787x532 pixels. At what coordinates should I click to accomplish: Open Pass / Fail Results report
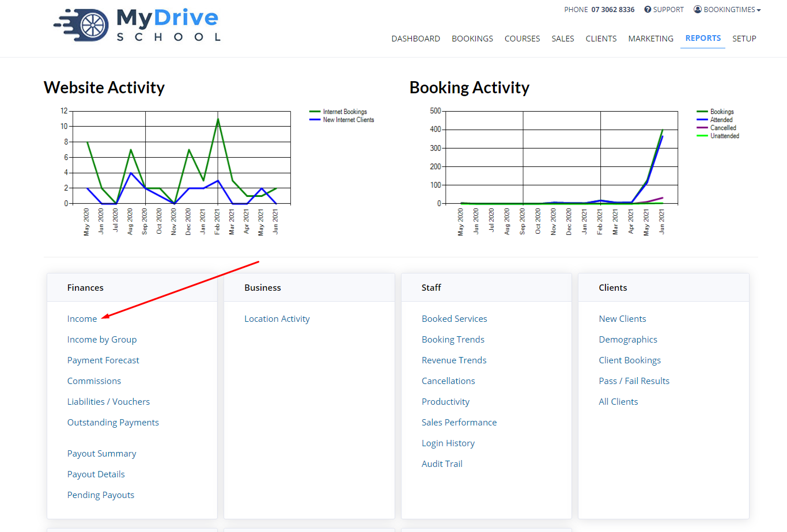click(x=634, y=381)
